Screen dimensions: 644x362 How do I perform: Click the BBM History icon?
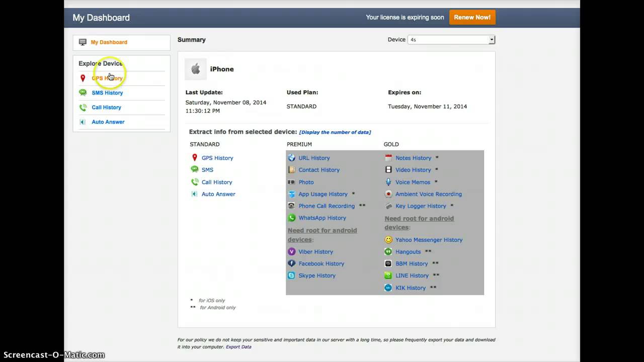[x=388, y=263]
